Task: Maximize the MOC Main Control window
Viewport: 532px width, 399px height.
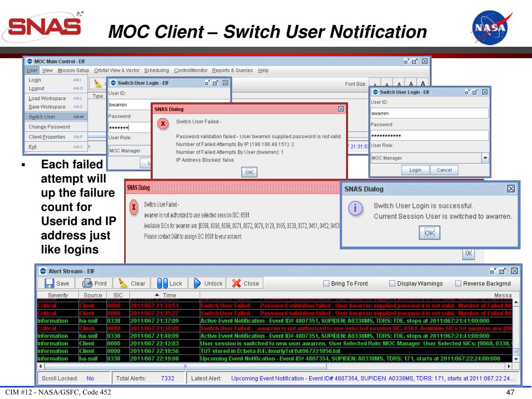Action: (x=415, y=61)
